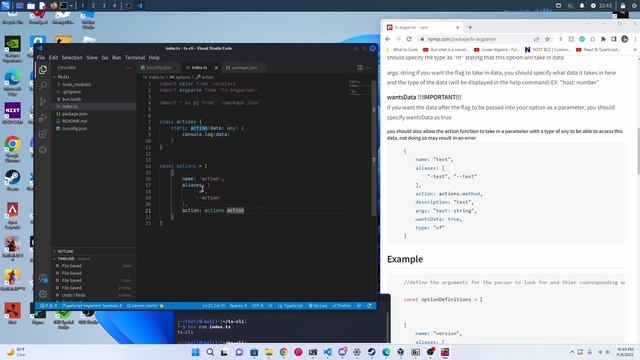Open the Search view in VS Code activity bar

pos(43,85)
